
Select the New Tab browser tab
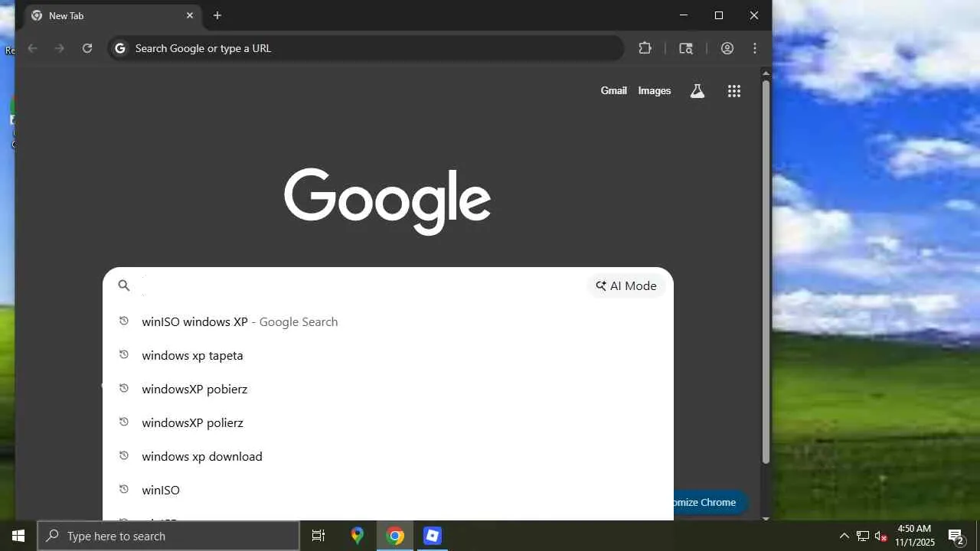pos(113,15)
